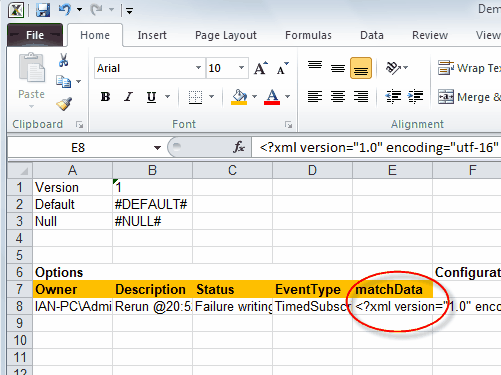Open underline style dropdown arrow
The image size is (501, 375).
pyautogui.click(x=167, y=97)
